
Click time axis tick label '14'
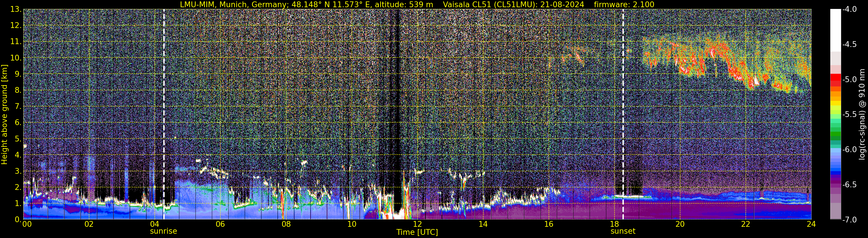coord(483,224)
